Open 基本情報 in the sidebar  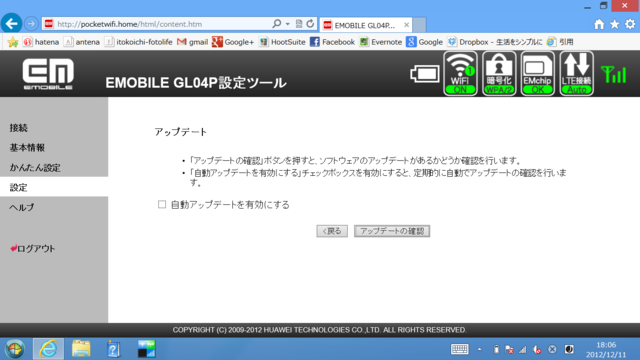point(27,148)
